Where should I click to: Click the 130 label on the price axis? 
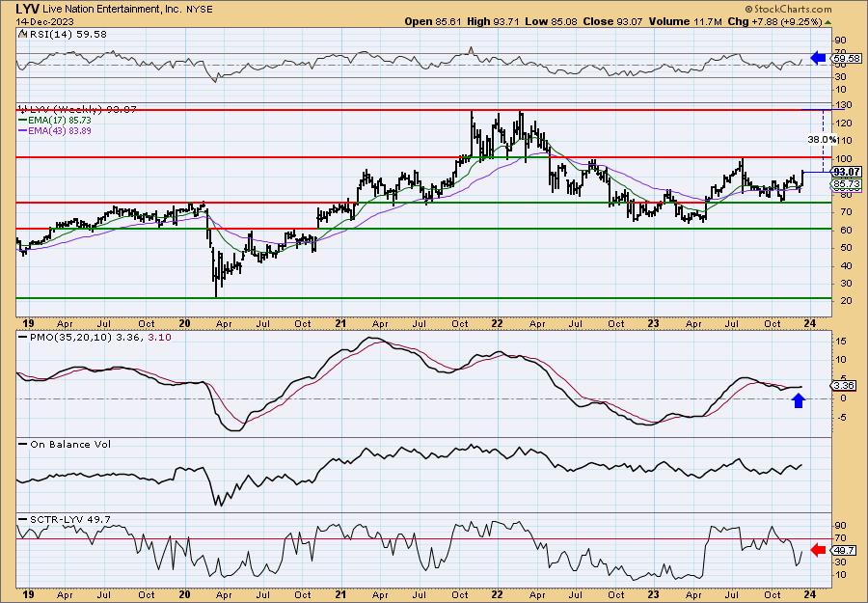843,105
